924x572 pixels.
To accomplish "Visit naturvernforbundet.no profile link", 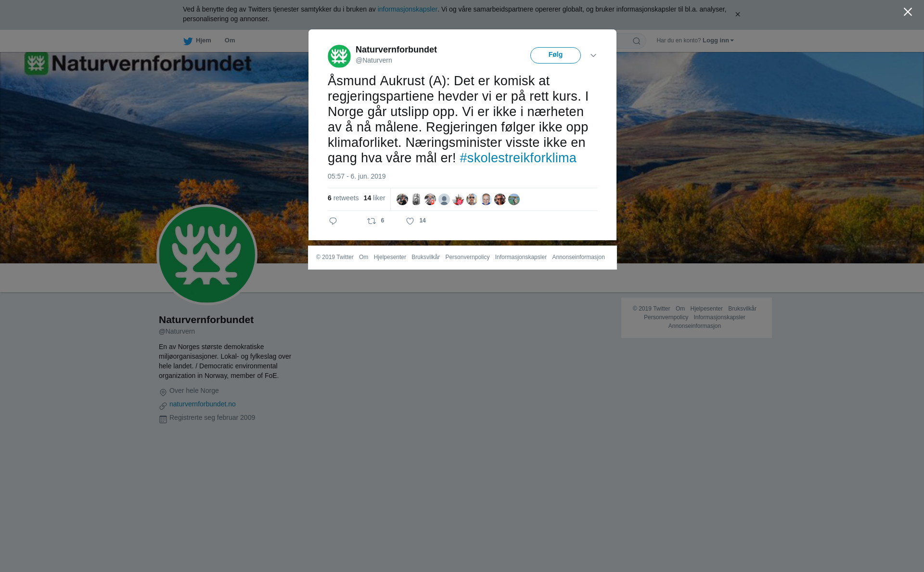I will (203, 404).
